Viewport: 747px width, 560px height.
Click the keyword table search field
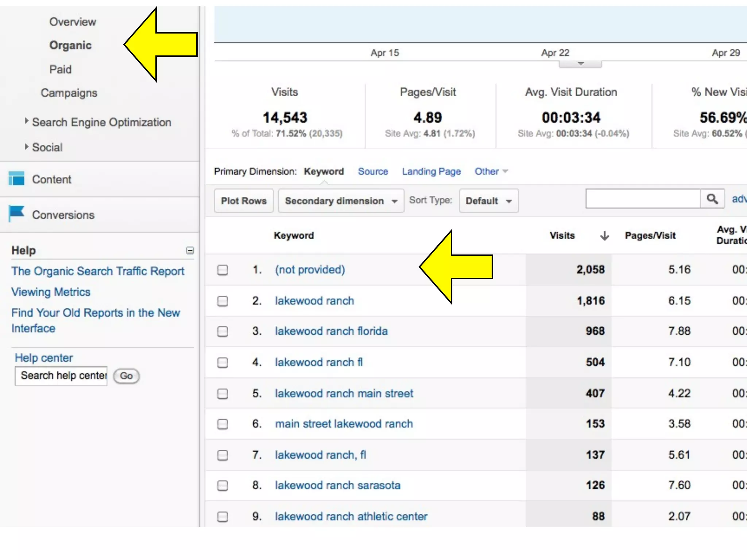click(643, 199)
